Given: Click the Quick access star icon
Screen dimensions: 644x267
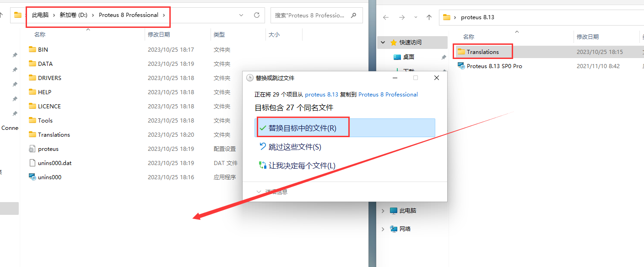Looking at the screenshot, I should pyautogui.click(x=393, y=42).
